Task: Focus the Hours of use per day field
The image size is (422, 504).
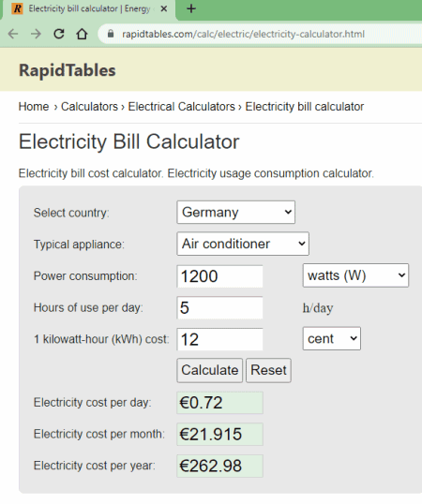Action: tap(219, 307)
